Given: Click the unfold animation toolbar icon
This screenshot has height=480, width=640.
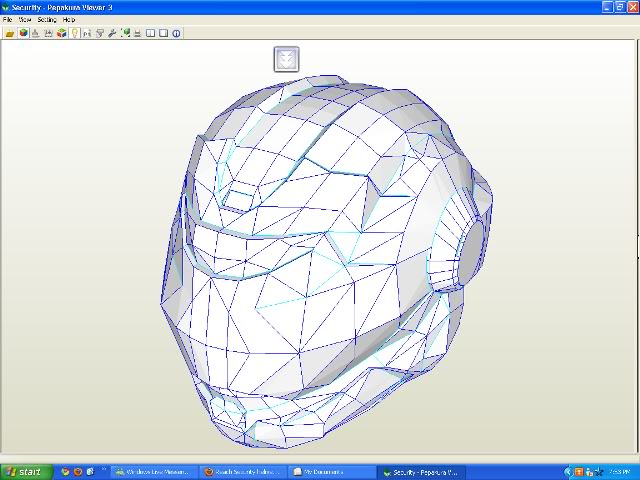Looking at the screenshot, I should [x=49, y=33].
